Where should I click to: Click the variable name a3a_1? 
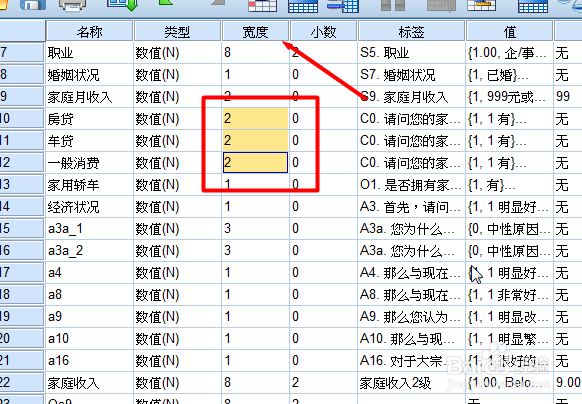tap(65, 229)
